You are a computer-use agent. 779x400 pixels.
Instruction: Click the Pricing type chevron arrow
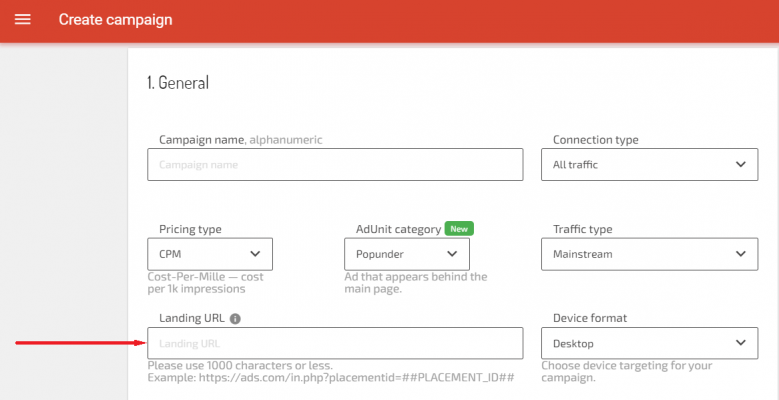coord(255,254)
